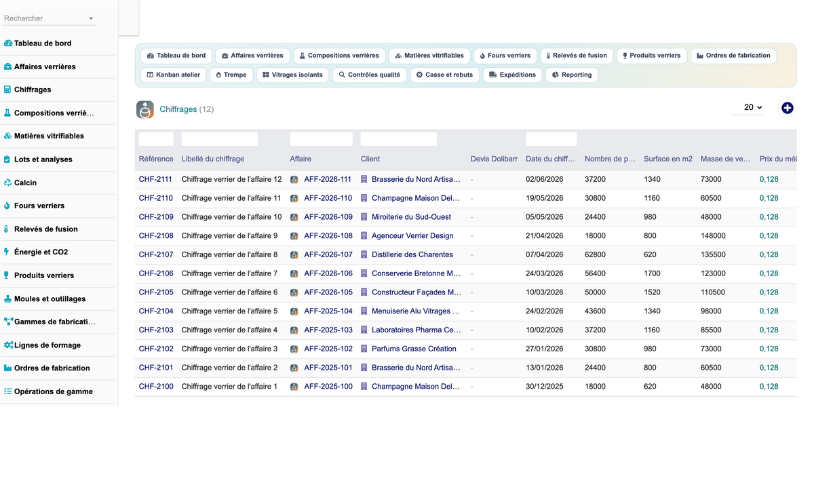Open the Matières vitrifiables top tab

(429, 56)
